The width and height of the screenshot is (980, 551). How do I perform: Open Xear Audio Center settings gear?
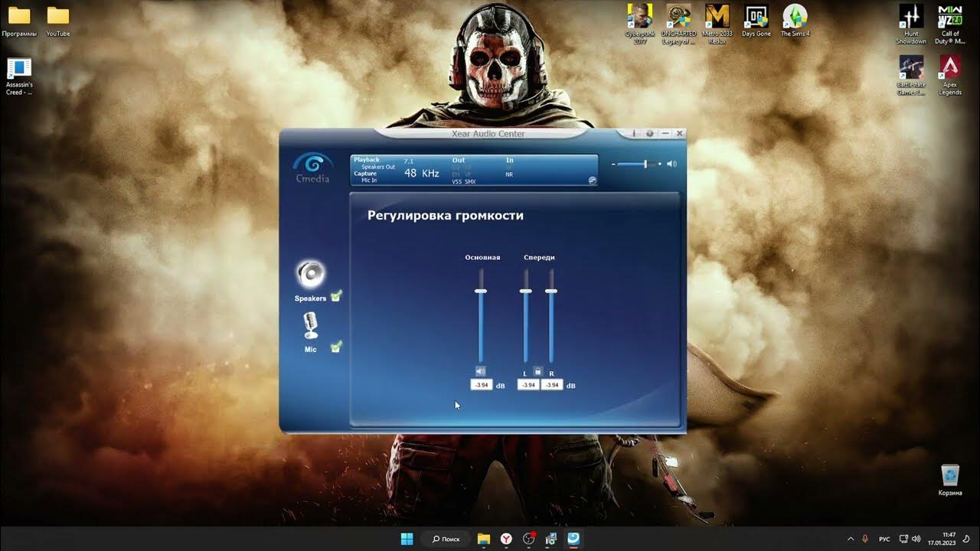point(650,133)
